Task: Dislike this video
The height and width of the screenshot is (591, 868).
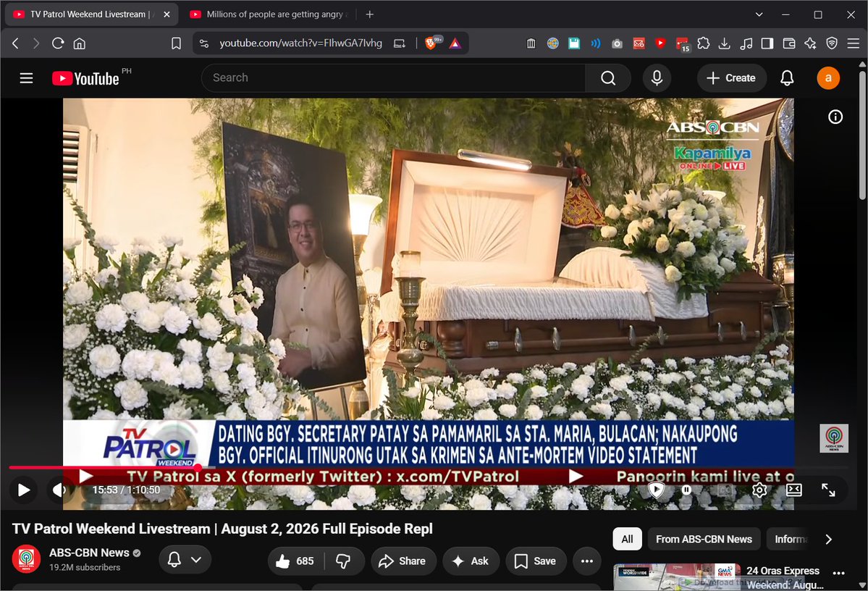Action: [x=343, y=561]
